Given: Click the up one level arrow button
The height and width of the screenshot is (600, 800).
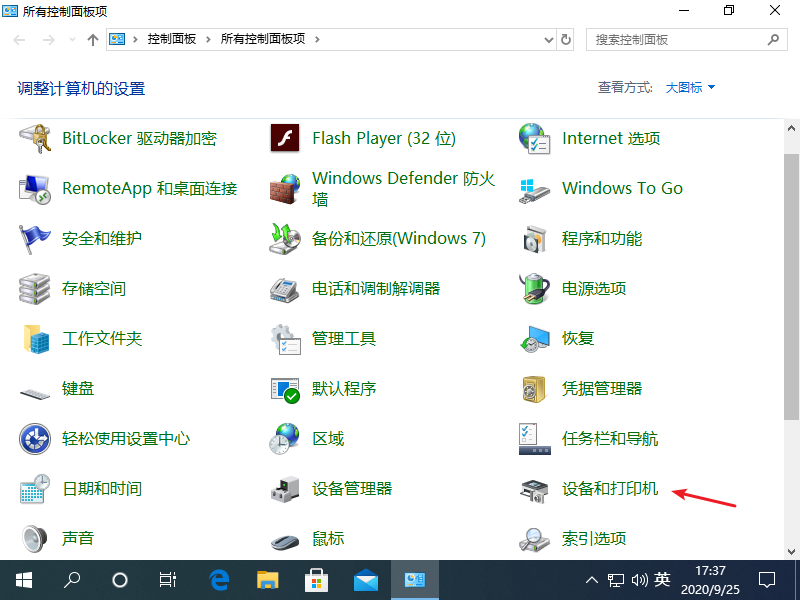Looking at the screenshot, I should point(93,40).
